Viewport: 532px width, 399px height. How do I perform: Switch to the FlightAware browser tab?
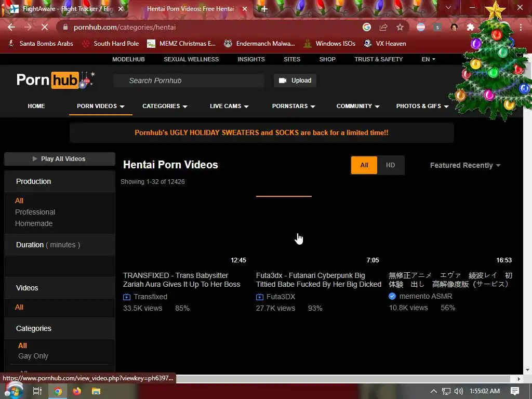(64, 9)
